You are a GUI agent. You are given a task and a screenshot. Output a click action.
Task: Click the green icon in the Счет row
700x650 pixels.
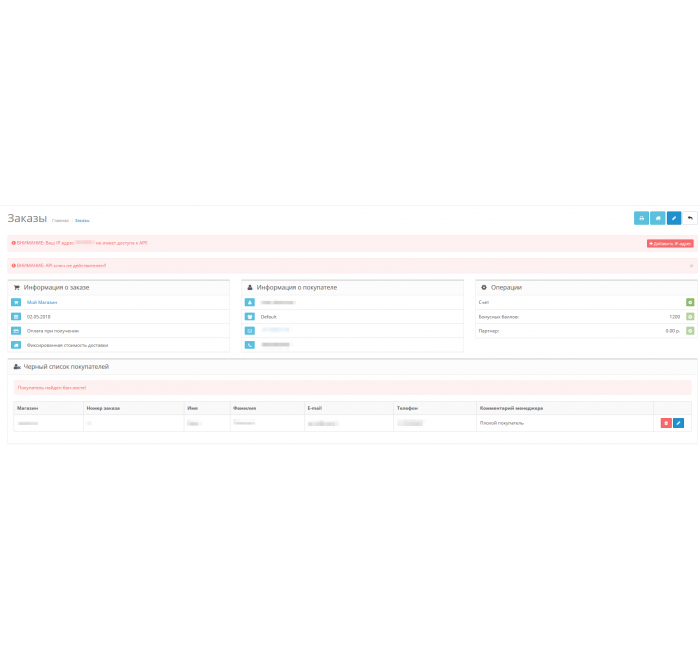pyautogui.click(x=690, y=302)
